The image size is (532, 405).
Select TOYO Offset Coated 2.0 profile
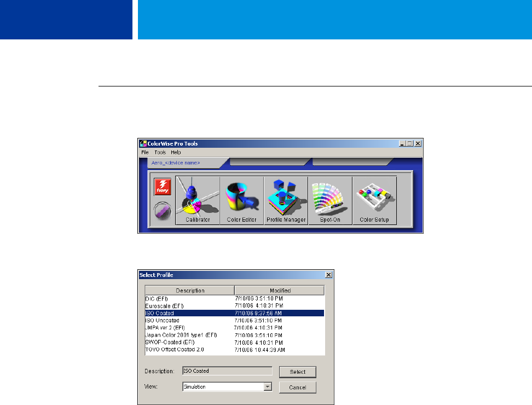(234, 350)
